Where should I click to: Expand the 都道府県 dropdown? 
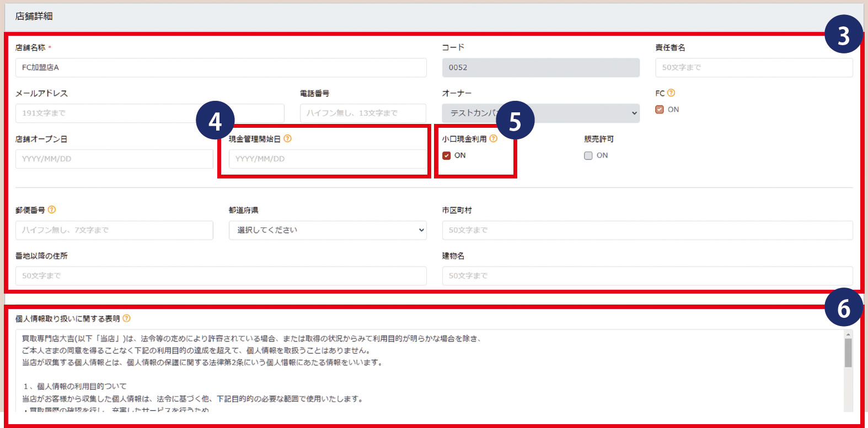[328, 230]
